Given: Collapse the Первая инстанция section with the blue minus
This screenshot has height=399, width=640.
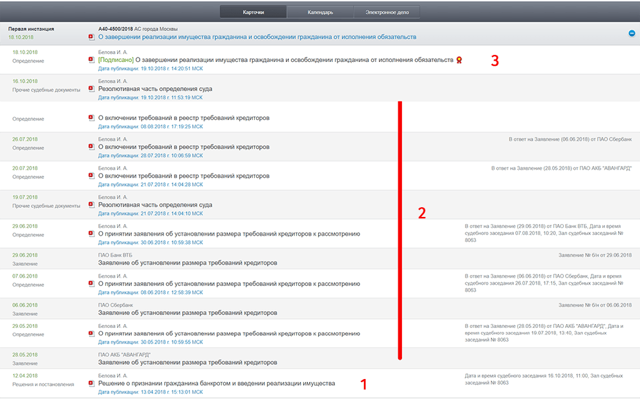Looking at the screenshot, I should coord(631,33).
